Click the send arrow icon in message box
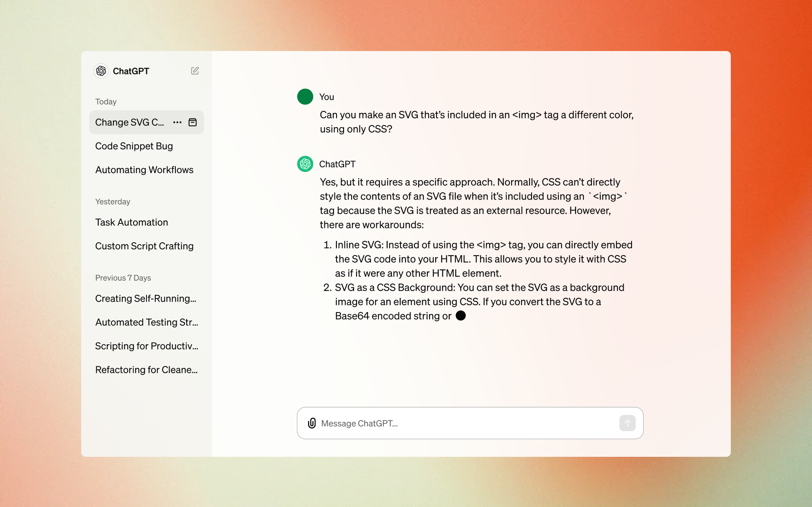This screenshot has height=507, width=812. pyautogui.click(x=627, y=423)
